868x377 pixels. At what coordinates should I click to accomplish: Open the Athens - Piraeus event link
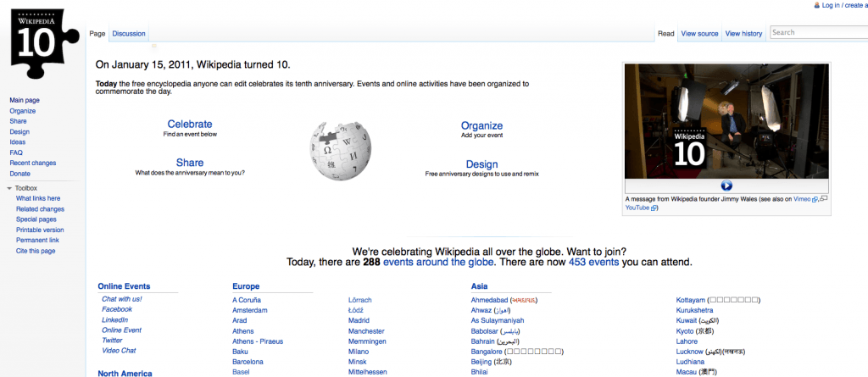tap(258, 341)
